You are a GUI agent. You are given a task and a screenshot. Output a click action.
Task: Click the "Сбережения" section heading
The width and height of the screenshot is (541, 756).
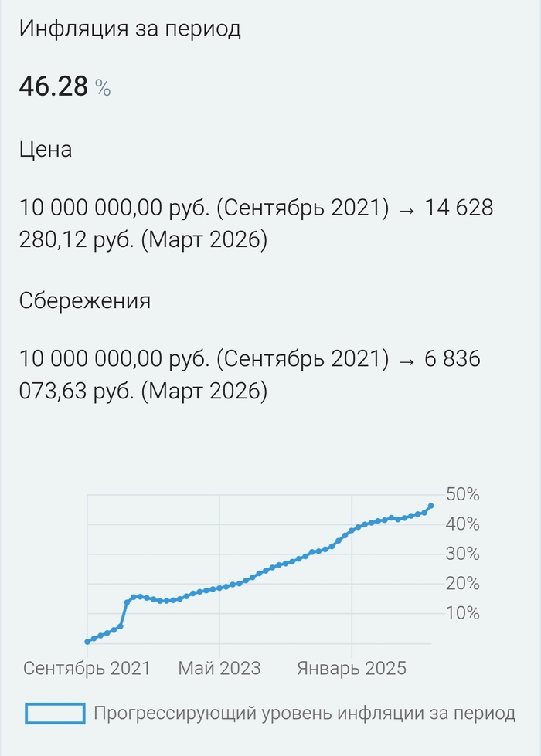click(x=84, y=300)
